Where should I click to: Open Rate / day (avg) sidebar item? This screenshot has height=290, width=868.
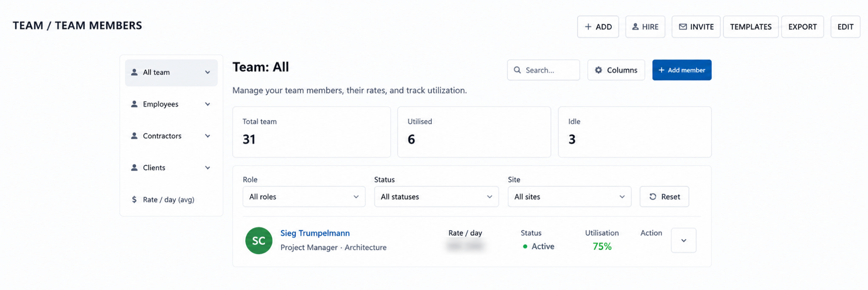click(x=171, y=200)
